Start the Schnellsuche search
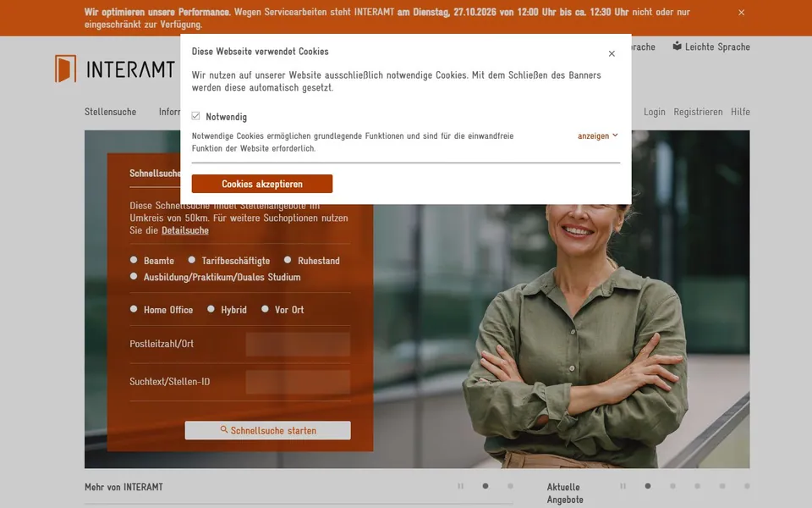The width and height of the screenshot is (812, 508). click(x=268, y=430)
